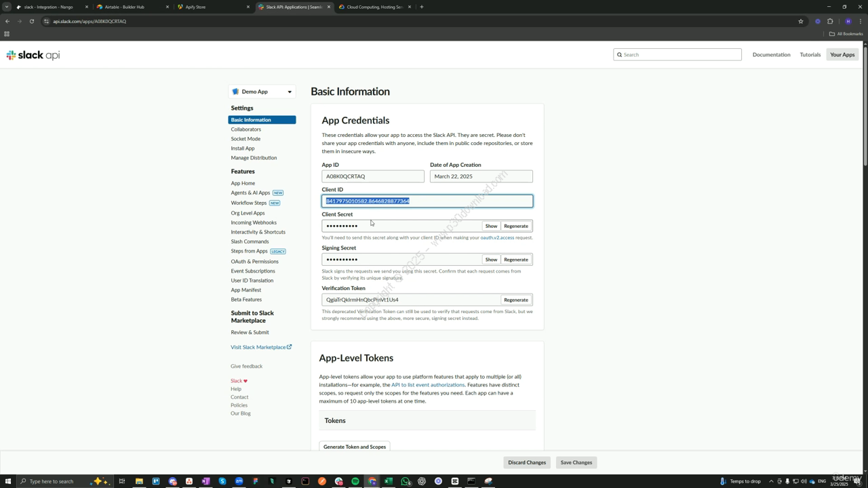Reload the page with the refresh icon
Viewport: 868px width, 488px height.
[31, 21]
